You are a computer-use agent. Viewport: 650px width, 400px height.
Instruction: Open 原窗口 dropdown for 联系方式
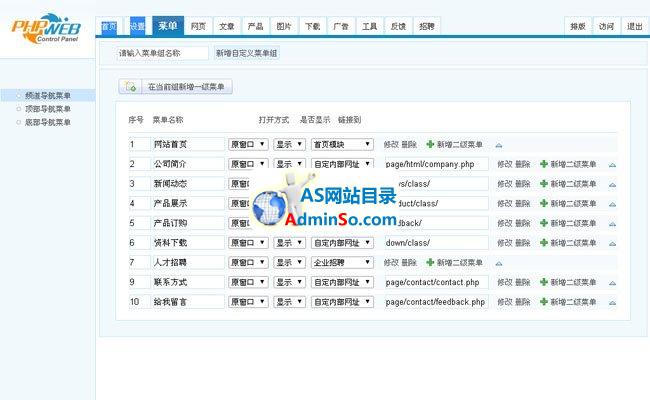coord(248,282)
